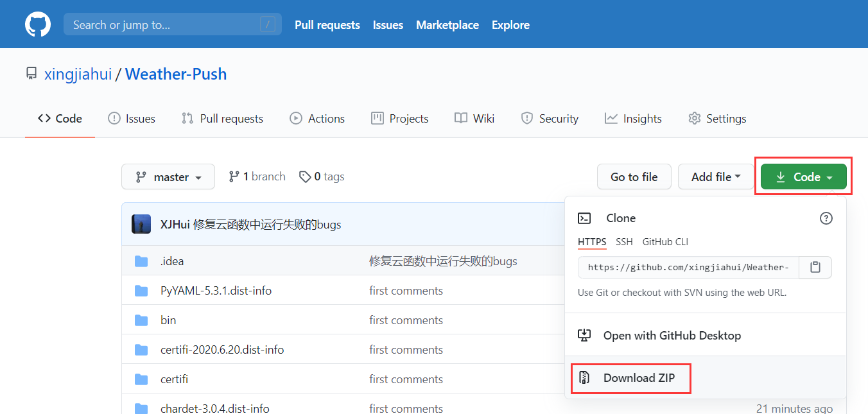
Task: Select the GitHub CLI clone tab
Action: 665,242
